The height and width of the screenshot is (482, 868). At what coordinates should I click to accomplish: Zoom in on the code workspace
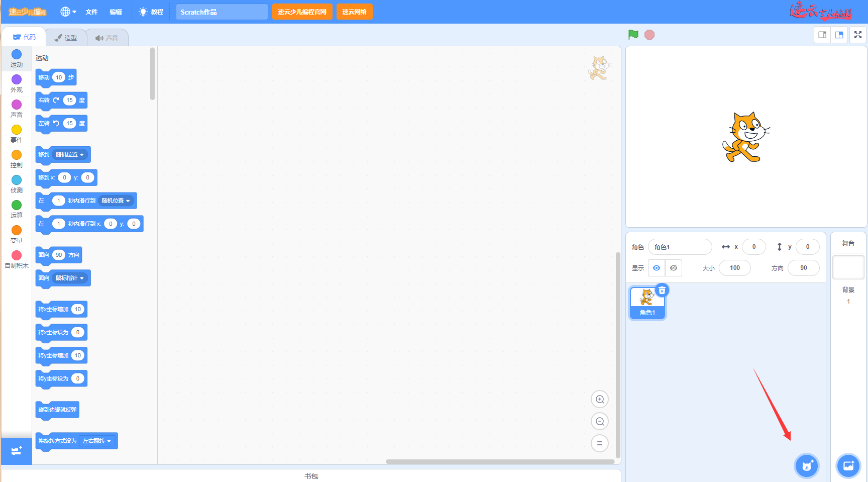point(600,400)
